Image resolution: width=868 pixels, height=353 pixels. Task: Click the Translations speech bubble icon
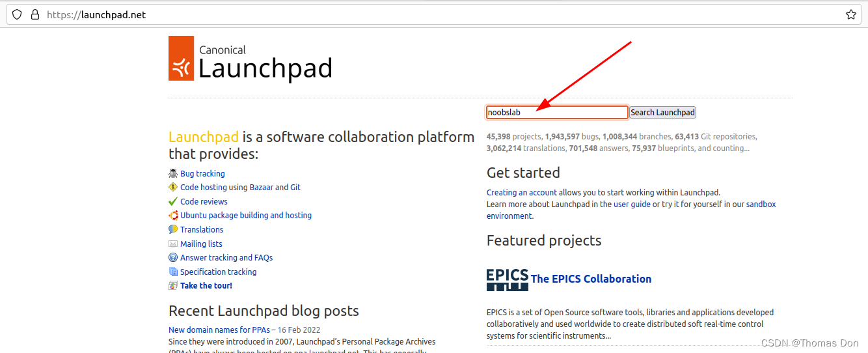tap(173, 229)
